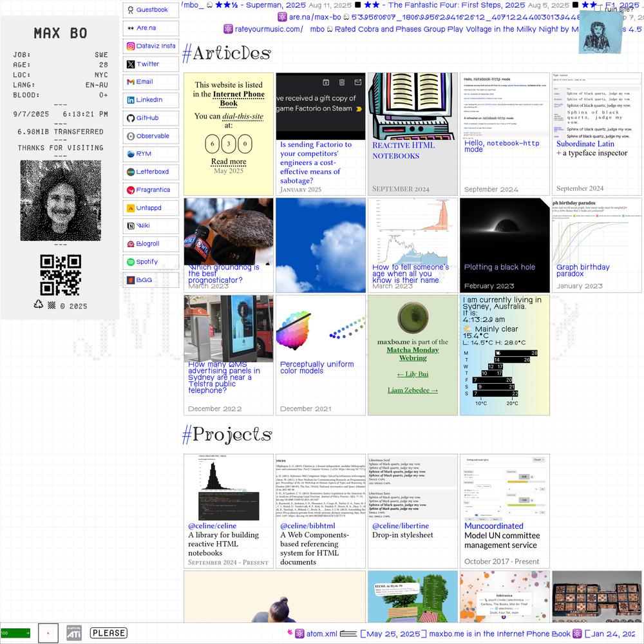
Task: Open the Dataviz Insta Instagram button
Action: pyautogui.click(x=151, y=46)
